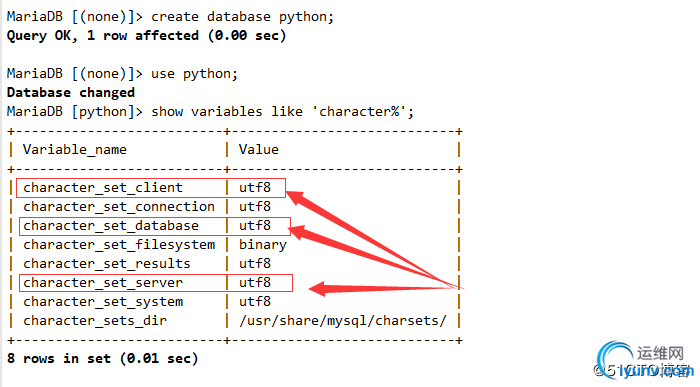Click the character_sets_dir variable name
This screenshot has width=700, height=387.
(95, 321)
